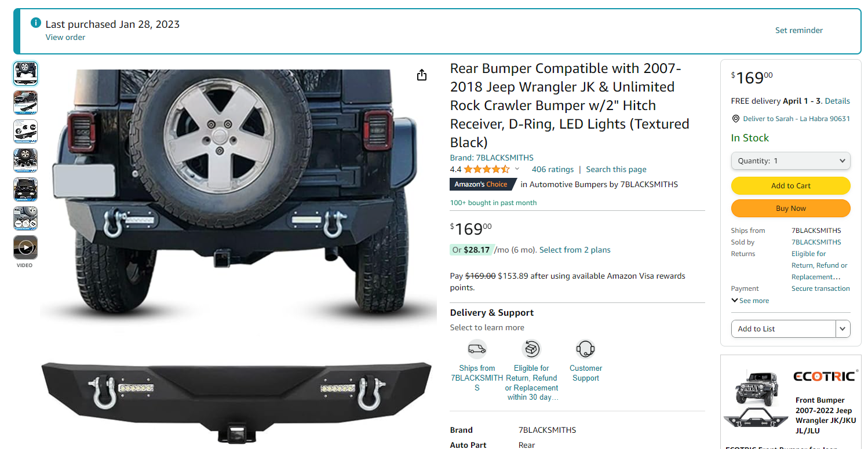Expand the Add to List arrow
The height and width of the screenshot is (449, 868).
click(x=843, y=328)
